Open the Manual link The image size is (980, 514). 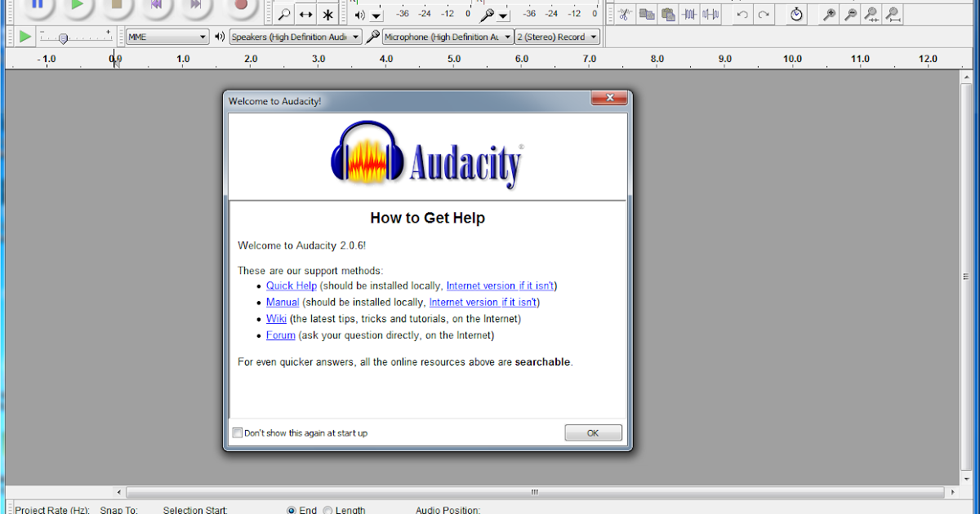coord(283,302)
